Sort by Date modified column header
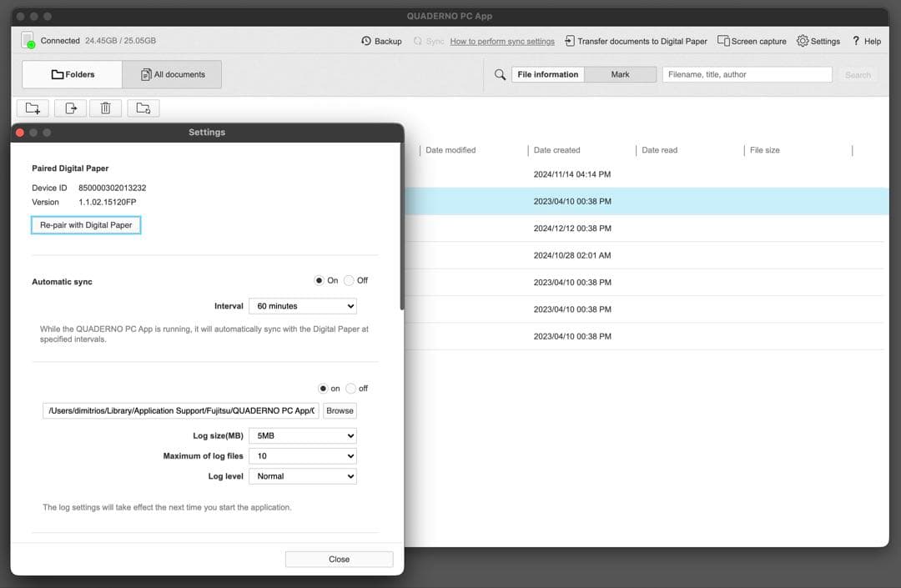Image resolution: width=901 pixels, height=588 pixels. point(450,150)
